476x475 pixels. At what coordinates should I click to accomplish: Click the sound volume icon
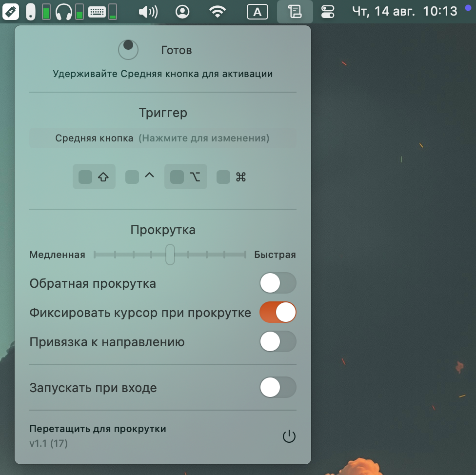coord(148,12)
